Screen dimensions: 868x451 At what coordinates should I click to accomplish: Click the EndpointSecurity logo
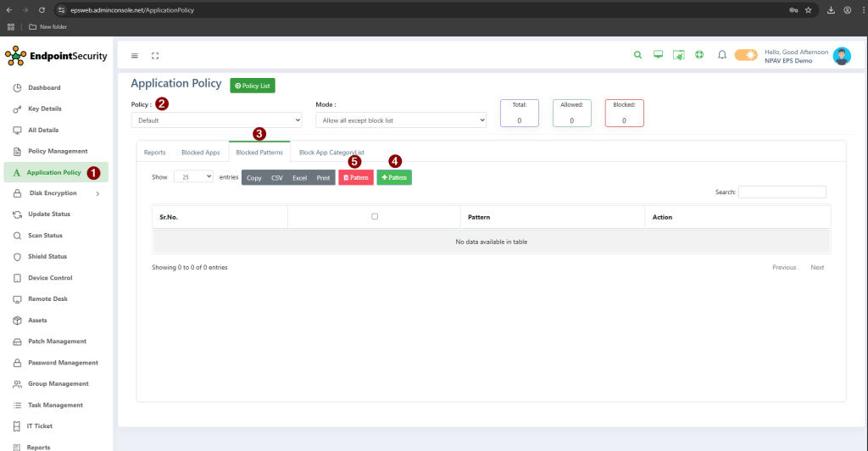coord(56,56)
